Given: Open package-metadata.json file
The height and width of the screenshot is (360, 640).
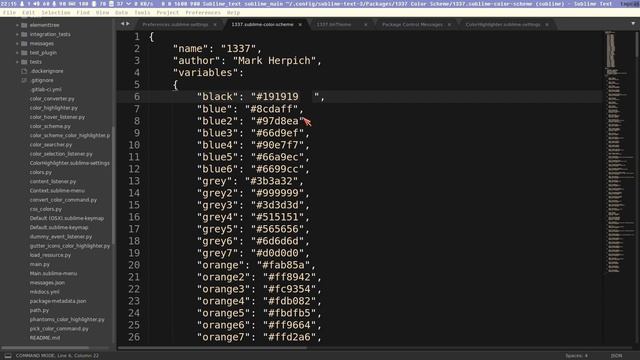Looking at the screenshot, I should pyautogui.click(x=58, y=301).
